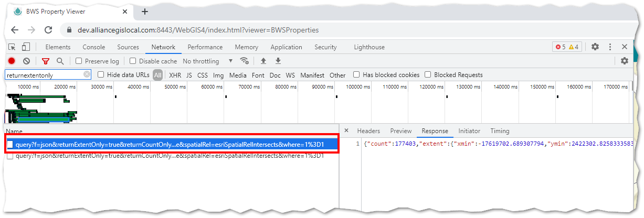
Task: Click the import HAR upload arrow
Action: coord(263,61)
